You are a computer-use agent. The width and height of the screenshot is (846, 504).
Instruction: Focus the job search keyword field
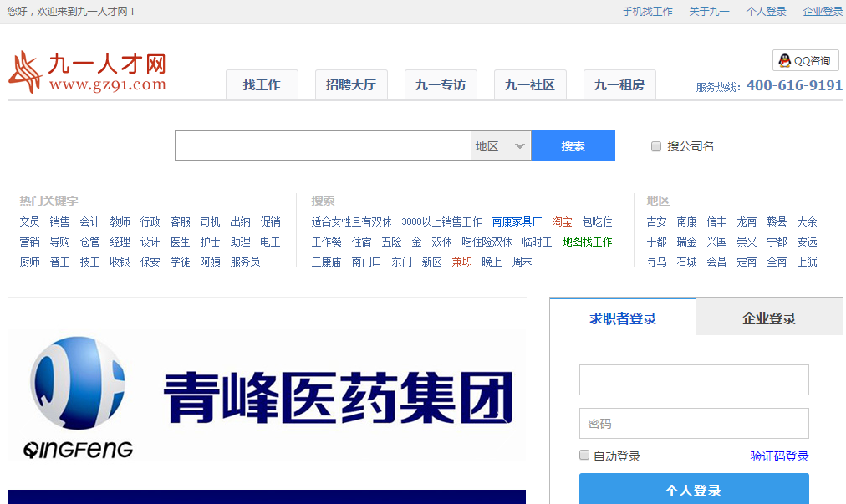coord(324,146)
